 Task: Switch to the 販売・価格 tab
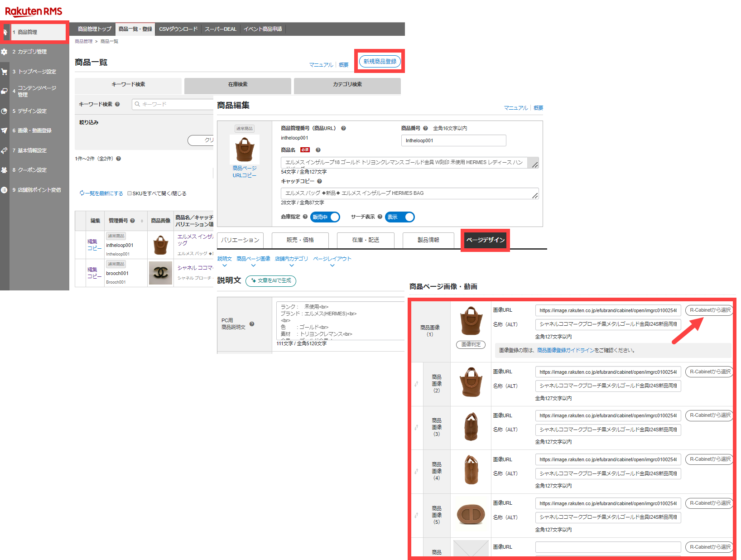[x=300, y=240]
